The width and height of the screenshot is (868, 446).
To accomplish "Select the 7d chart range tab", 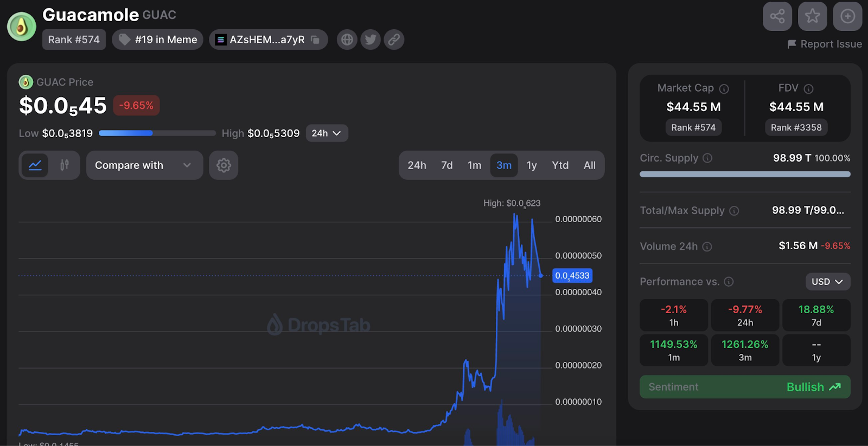I will 446,165.
